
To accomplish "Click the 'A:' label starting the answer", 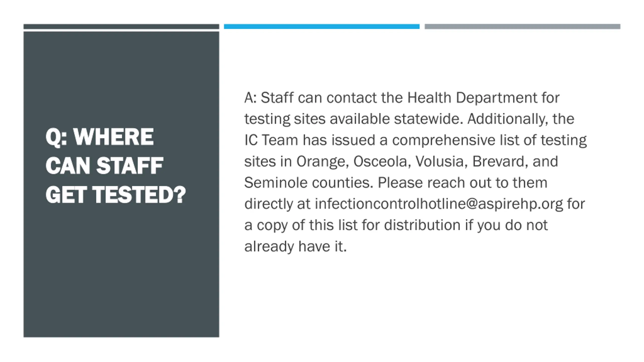I will (251, 98).
